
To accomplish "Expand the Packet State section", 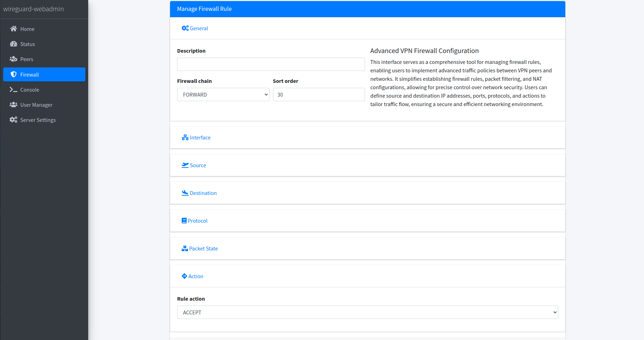I will point(203,249).
